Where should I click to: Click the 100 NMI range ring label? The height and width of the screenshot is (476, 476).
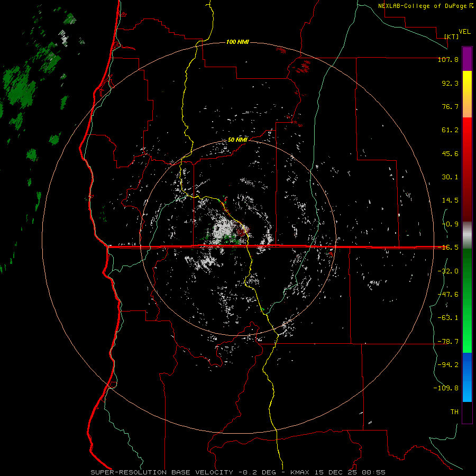coord(237,42)
